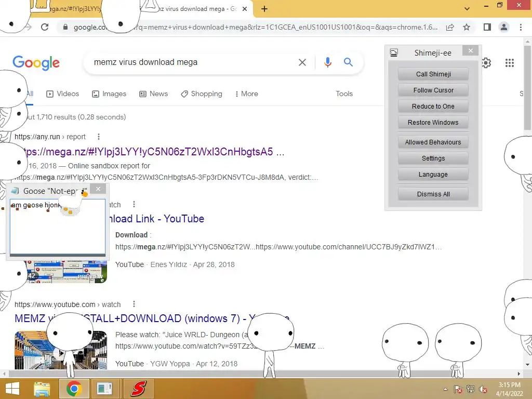Click the Shimeji-ee window title icon
The width and height of the screenshot is (532, 399).
(x=394, y=53)
